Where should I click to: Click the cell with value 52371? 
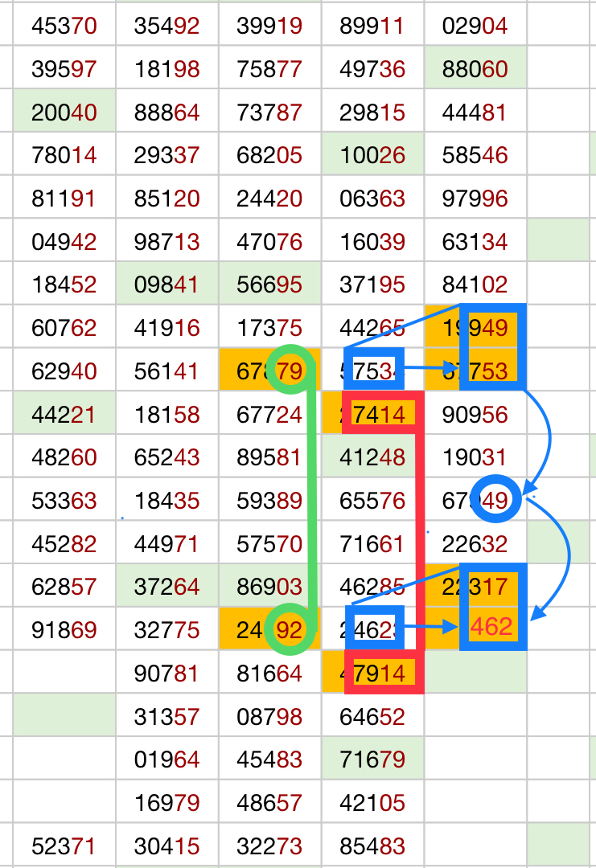tap(64, 845)
